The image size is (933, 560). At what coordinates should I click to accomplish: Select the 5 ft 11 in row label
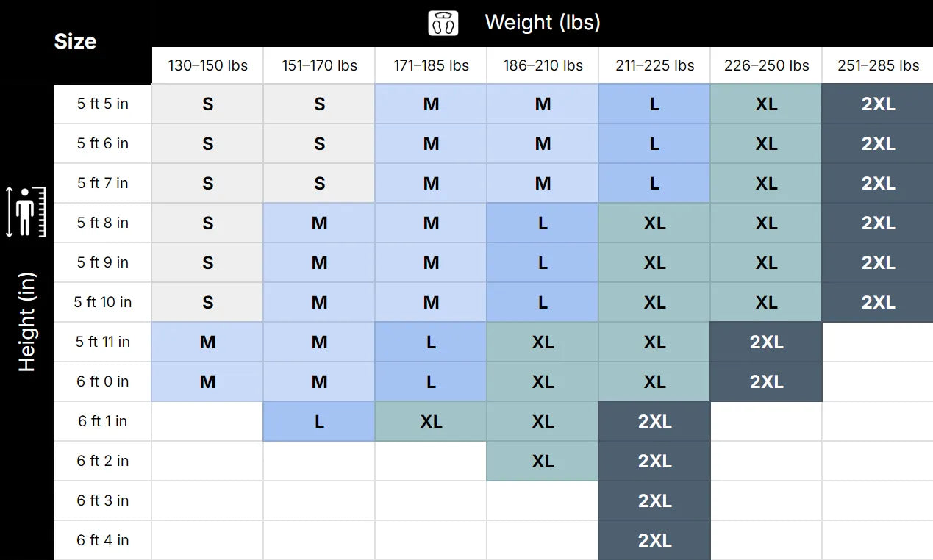pyautogui.click(x=103, y=342)
